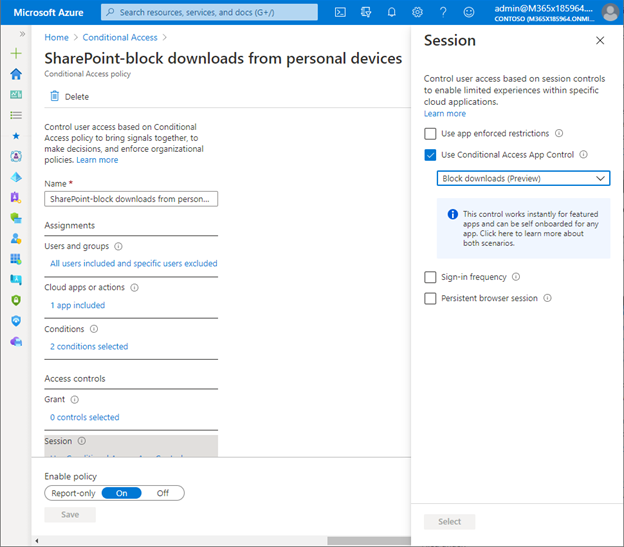Image resolution: width=624 pixels, height=547 pixels.
Task: Click the highlighted Session row
Action: tap(131, 446)
